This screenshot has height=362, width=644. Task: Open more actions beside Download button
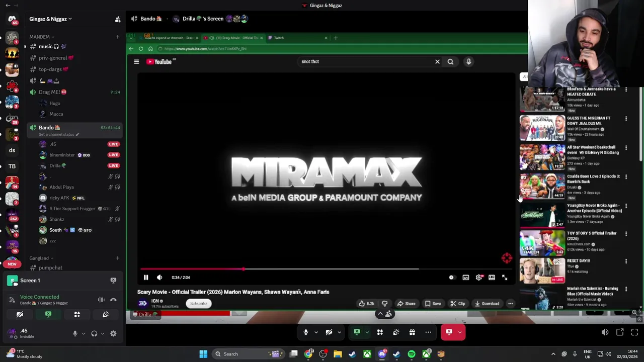(x=510, y=304)
